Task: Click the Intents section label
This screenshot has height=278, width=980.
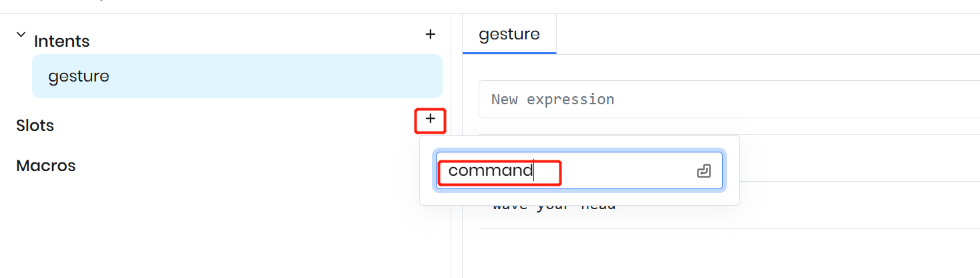Action: coord(61,41)
